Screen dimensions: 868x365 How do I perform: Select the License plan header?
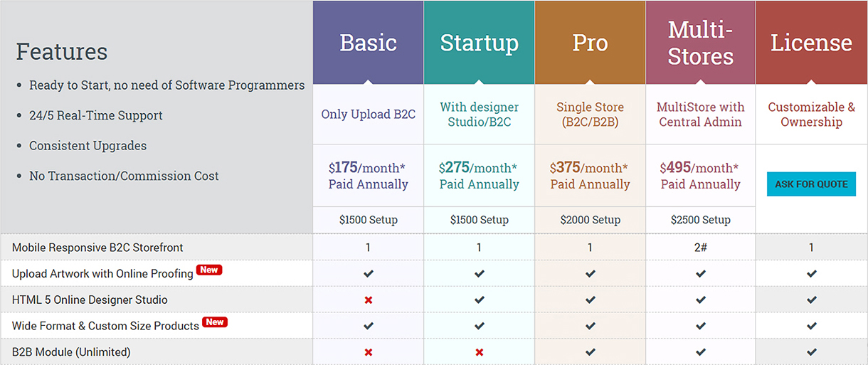812,43
